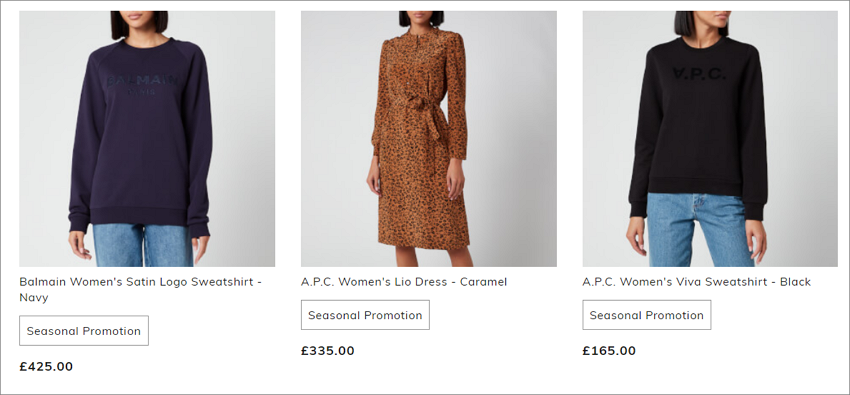Click the word Caramel in Lio Dress title
850x395 pixels.
pyautogui.click(x=484, y=282)
